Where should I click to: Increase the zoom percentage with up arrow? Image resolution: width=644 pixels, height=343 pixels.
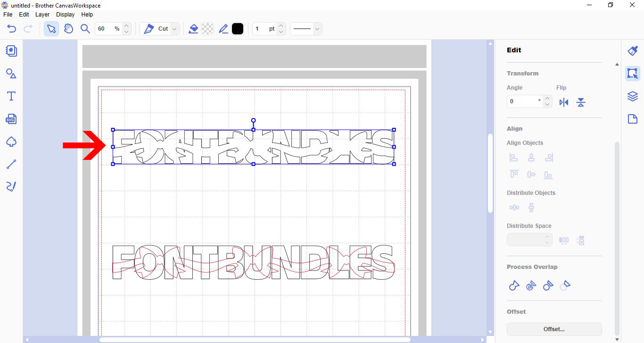(x=126, y=26)
